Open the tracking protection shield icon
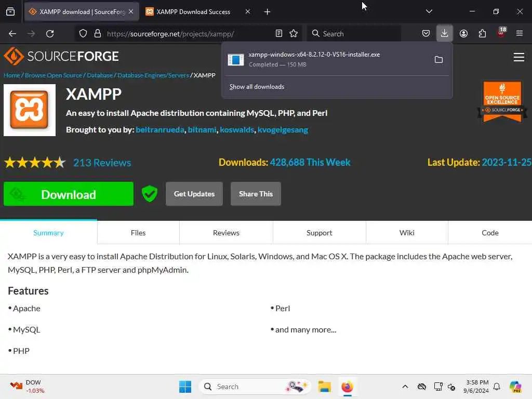 tap(83, 34)
